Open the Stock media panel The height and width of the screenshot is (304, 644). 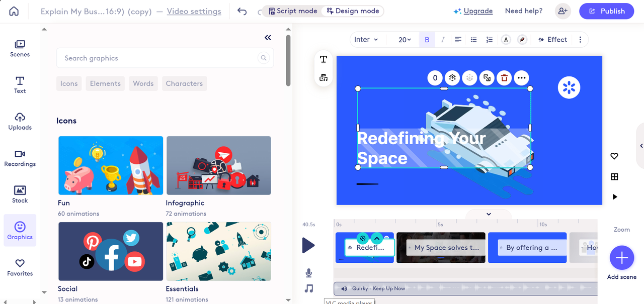pyautogui.click(x=20, y=194)
